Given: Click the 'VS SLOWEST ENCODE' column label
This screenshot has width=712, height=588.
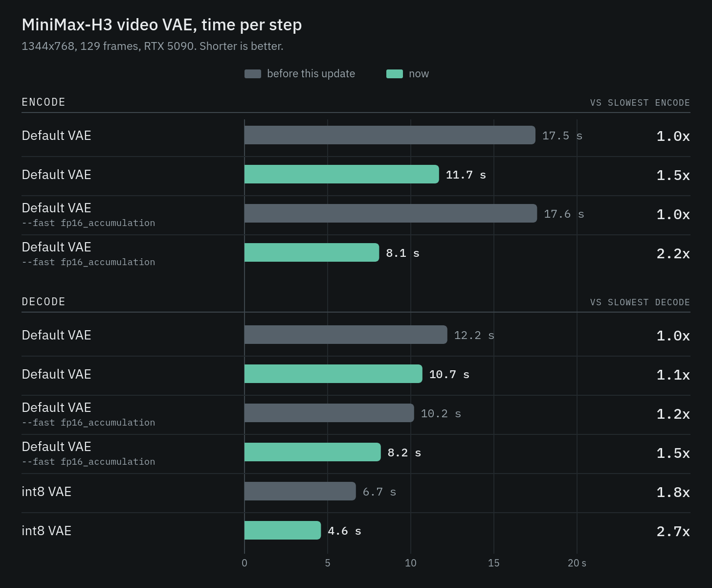Looking at the screenshot, I should (640, 103).
